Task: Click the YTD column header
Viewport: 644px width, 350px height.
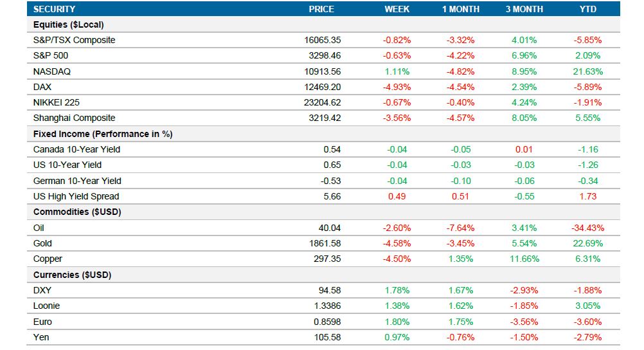Action: point(587,9)
